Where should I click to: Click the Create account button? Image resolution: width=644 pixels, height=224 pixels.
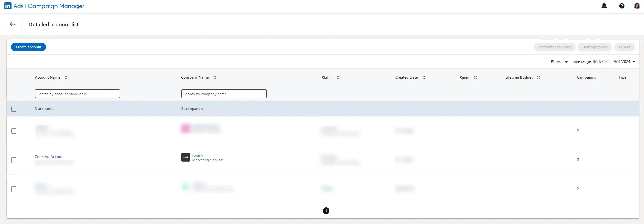click(x=28, y=47)
